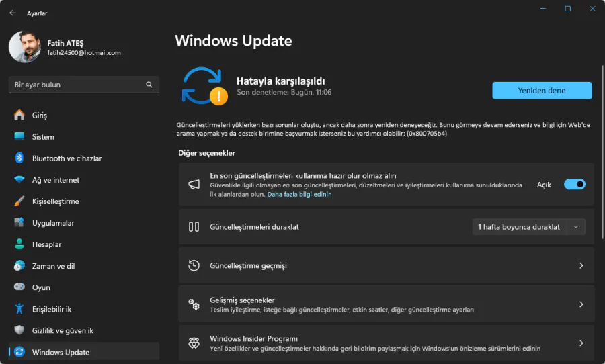Expand chevron for Güncelleştirme geçmişi
Viewport: 605px width, 364px height.
click(581, 265)
